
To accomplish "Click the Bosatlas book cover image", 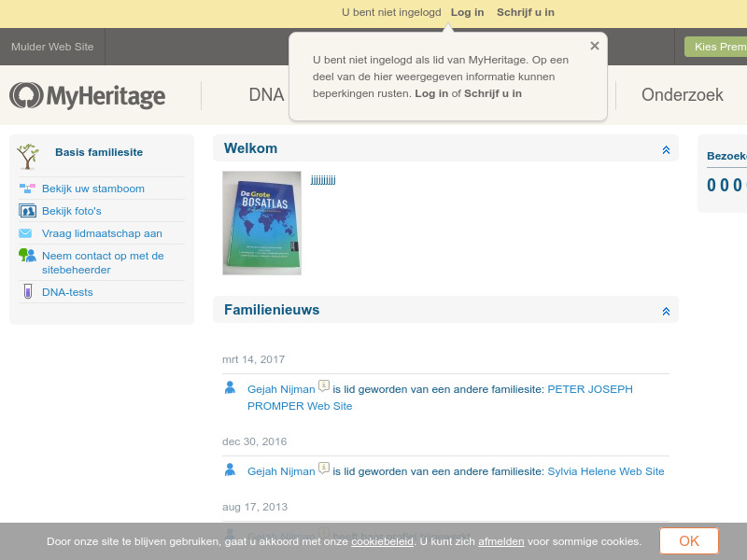I will pos(261,223).
